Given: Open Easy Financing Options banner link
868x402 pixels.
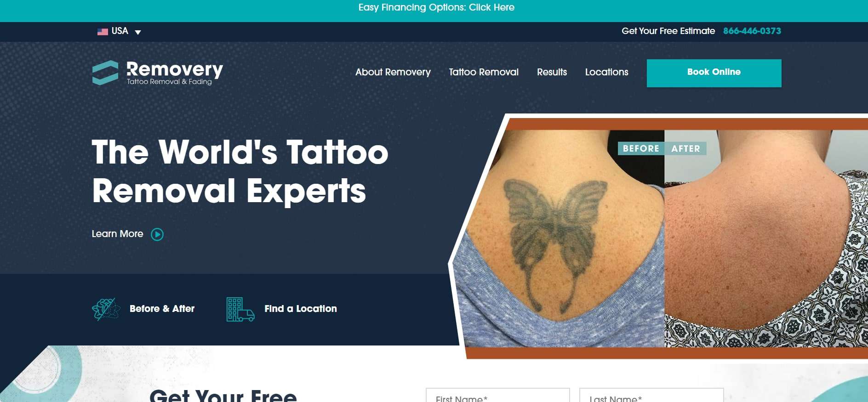Looking at the screenshot, I should click(436, 7).
